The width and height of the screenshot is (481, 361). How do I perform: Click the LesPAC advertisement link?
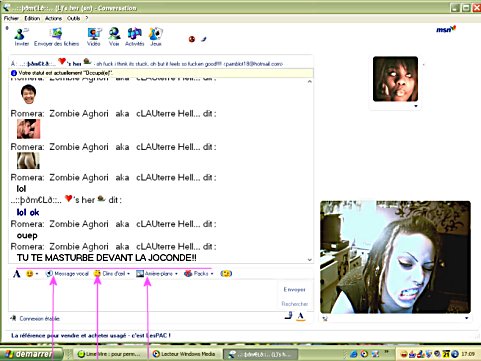(91, 335)
